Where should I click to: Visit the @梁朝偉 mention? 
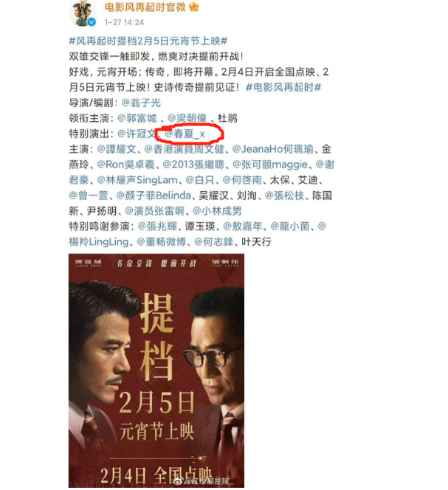pyautogui.click(x=187, y=118)
